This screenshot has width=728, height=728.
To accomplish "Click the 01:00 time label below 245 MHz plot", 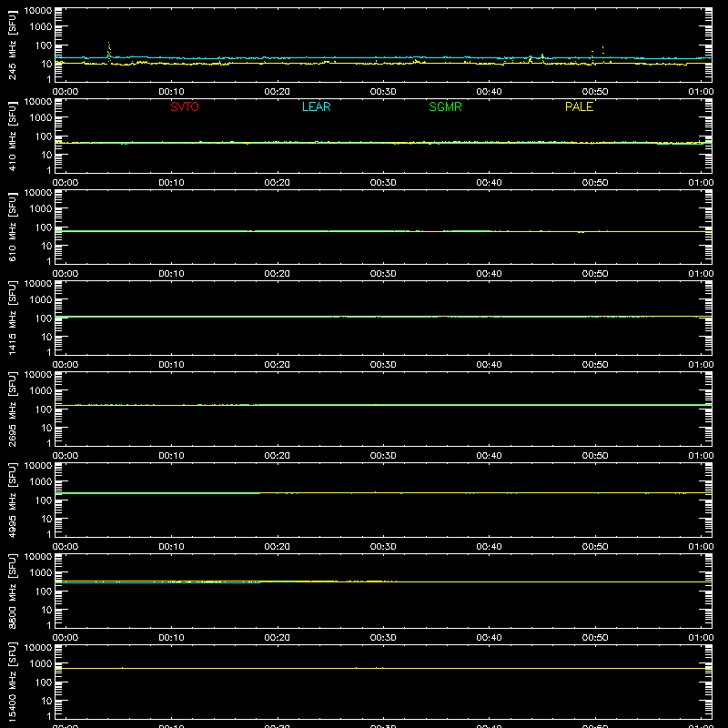I will [x=701, y=92].
